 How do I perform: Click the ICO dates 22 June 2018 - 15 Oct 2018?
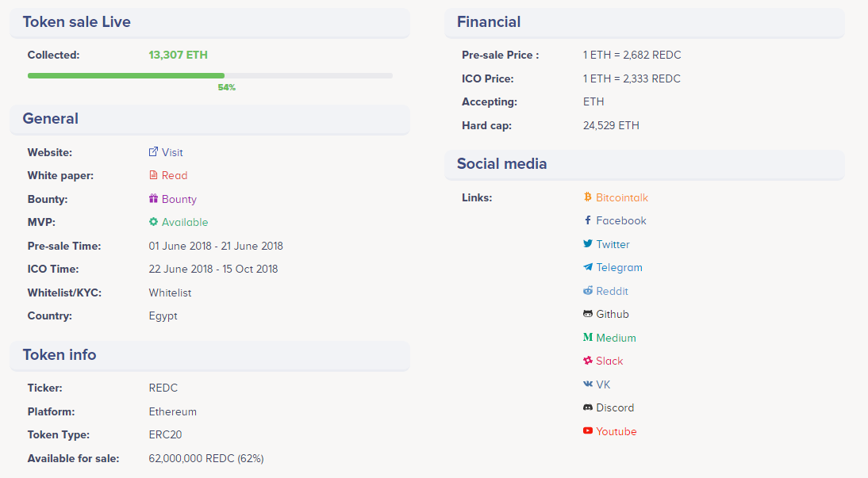[x=213, y=269]
